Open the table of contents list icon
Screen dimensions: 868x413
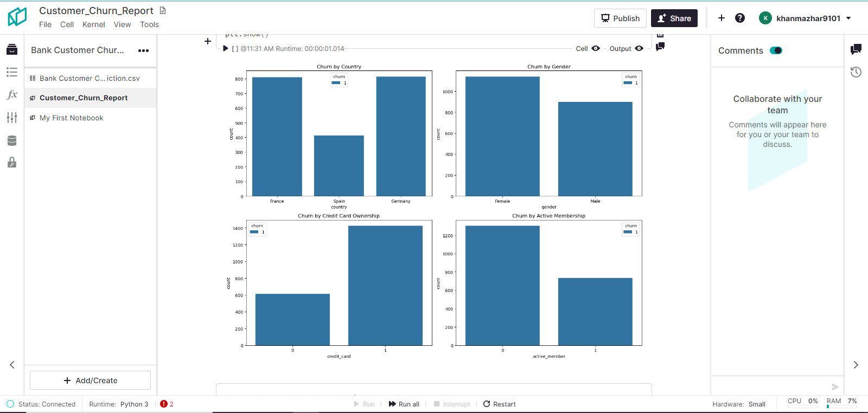[12, 72]
